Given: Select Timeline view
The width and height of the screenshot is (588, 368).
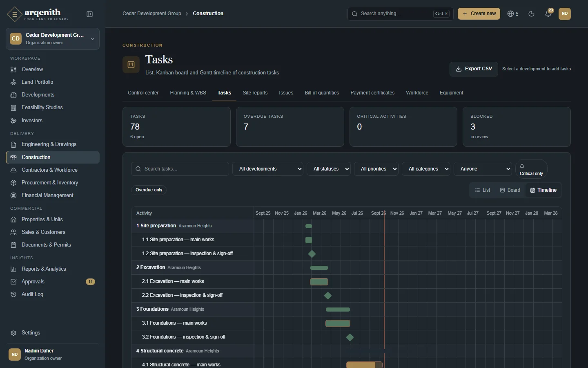Looking at the screenshot, I should click(x=543, y=190).
